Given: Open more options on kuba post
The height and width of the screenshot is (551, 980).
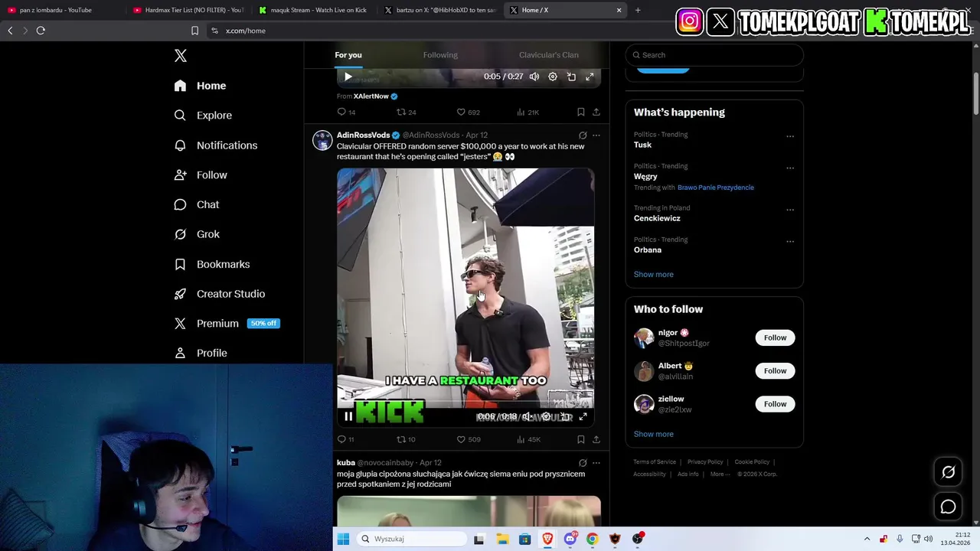Looking at the screenshot, I should (x=596, y=463).
